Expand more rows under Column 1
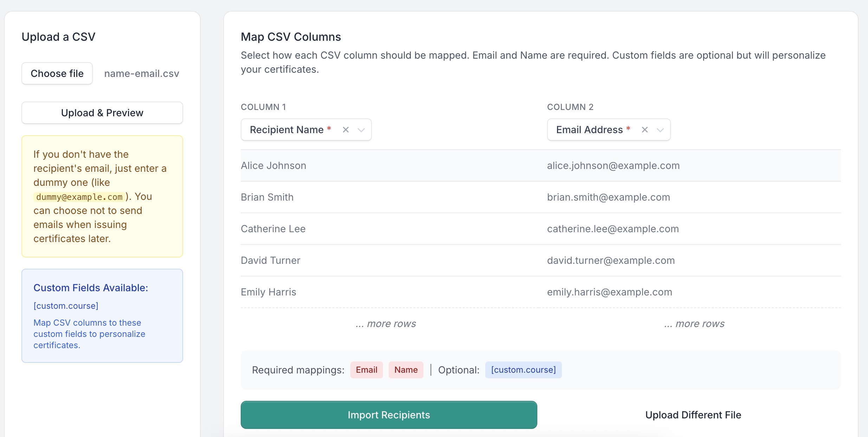 [386, 324]
